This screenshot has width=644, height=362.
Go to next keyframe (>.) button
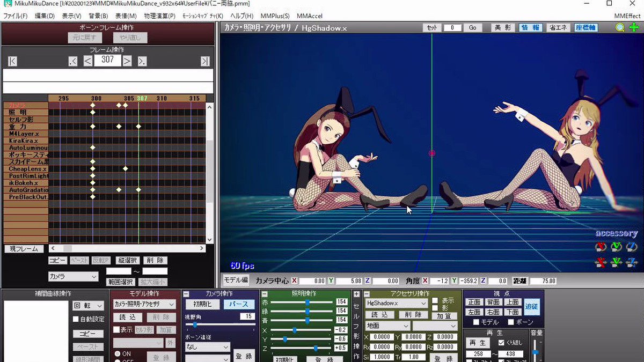coord(142,61)
